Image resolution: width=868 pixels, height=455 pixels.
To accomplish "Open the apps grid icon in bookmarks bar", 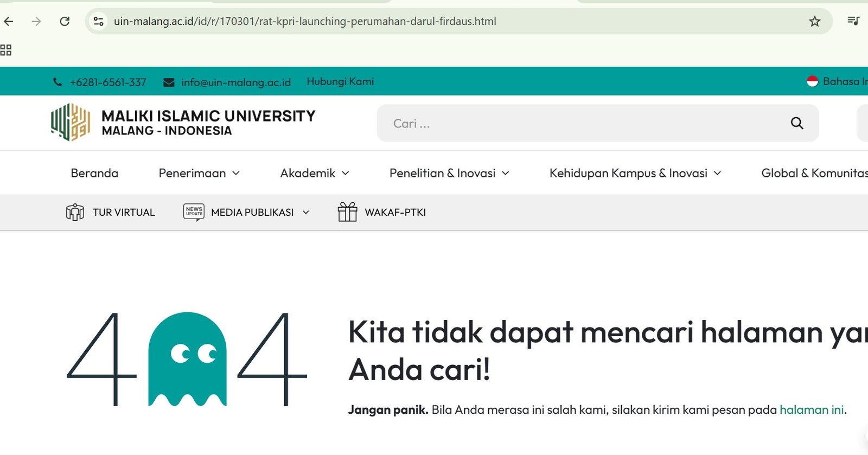I will [x=6, y=50].
